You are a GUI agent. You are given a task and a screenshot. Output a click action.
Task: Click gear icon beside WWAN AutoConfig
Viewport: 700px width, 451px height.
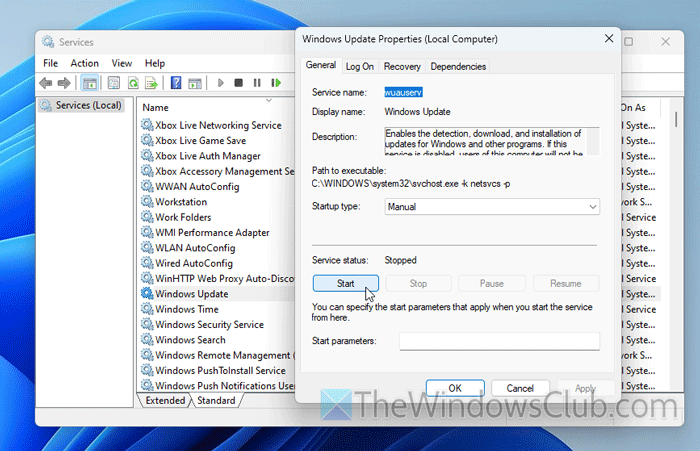click(147, 186)
